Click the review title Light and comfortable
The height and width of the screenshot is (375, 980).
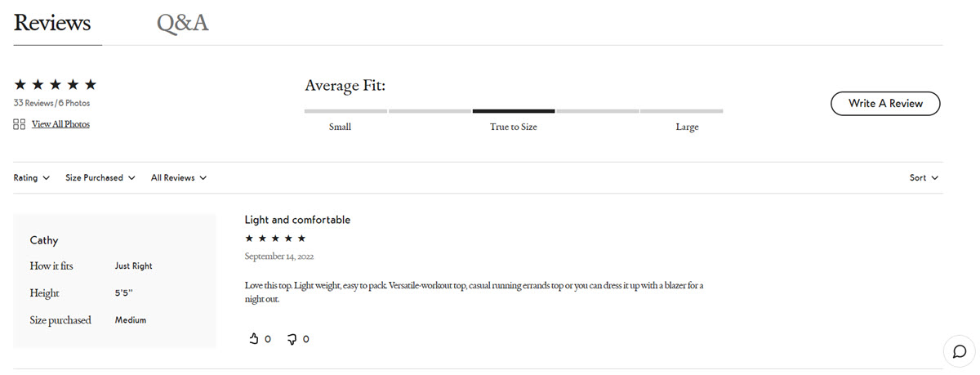[x=297, y=220]
